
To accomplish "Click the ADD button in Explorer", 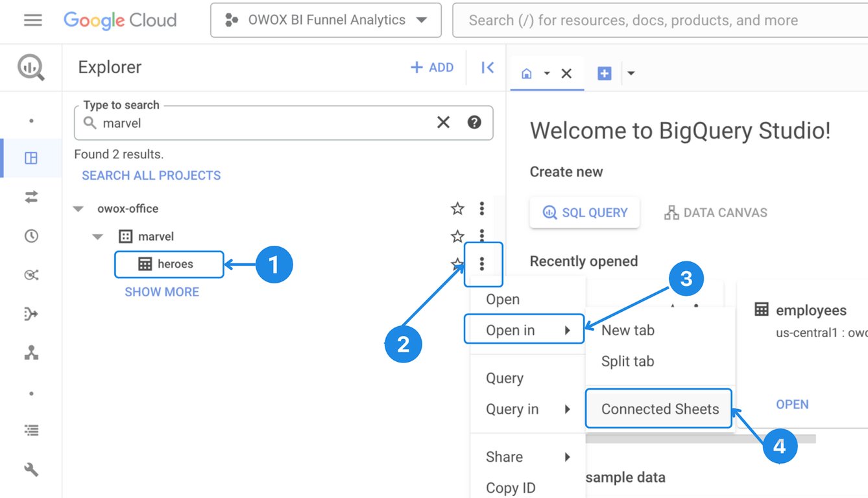I will tap(432, 67).
